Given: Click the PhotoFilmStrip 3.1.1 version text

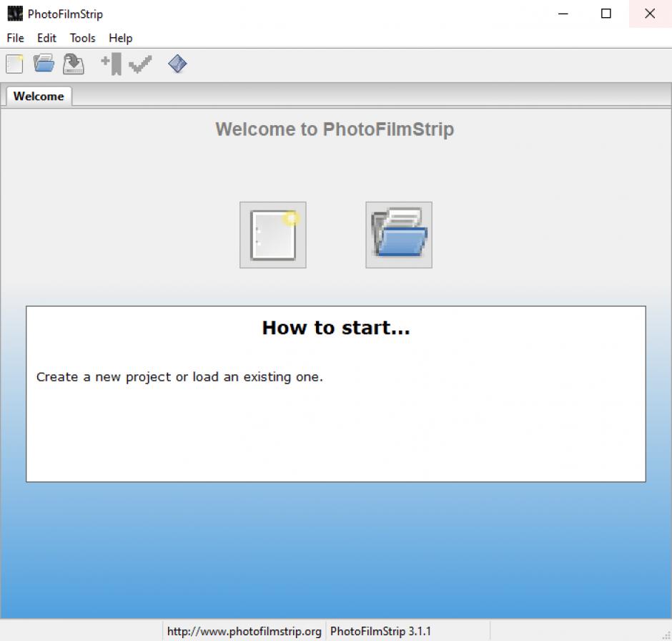Looking at the screenshot, I should point(380,631).
